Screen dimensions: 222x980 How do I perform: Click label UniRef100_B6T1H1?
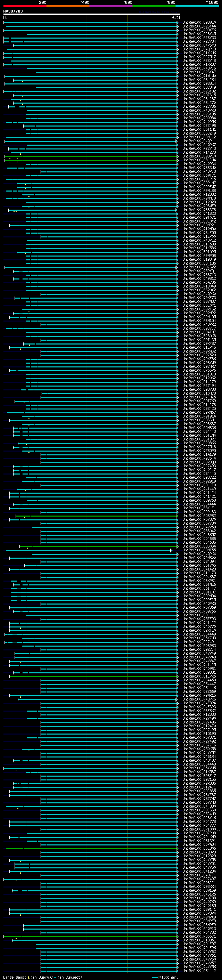tap(199, 129)
